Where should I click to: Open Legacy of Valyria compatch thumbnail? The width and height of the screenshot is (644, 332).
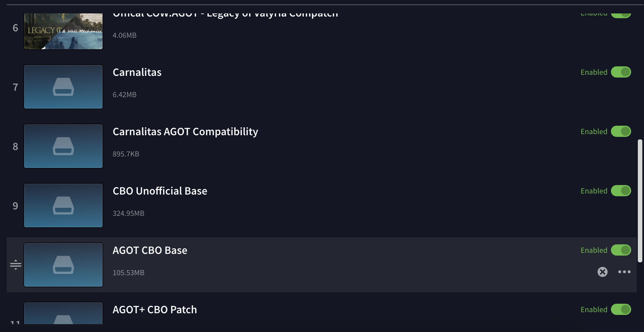63,31
